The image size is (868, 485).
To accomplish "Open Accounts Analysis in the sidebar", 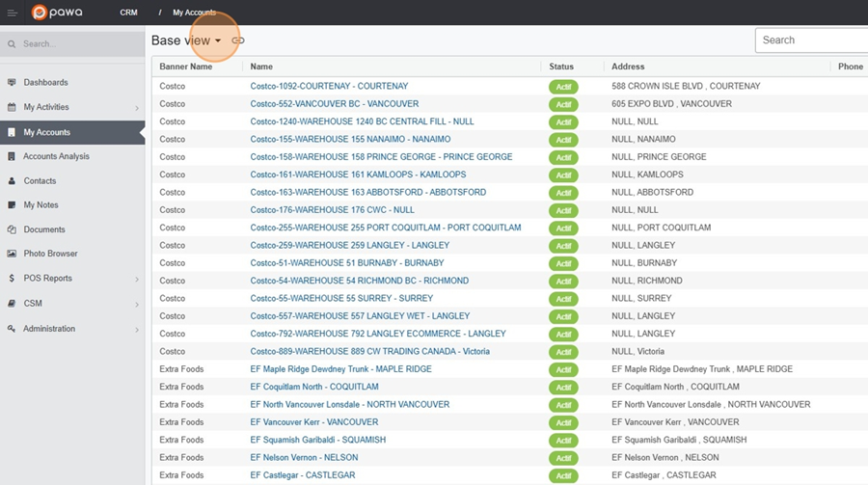I will tap(72, 156).
